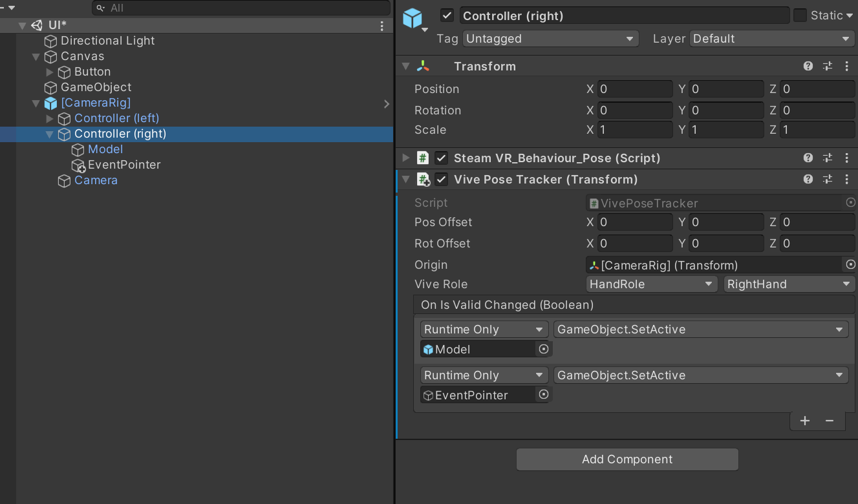The image size is (858, 504).
Task: Open object picker for Script field
Action: coord(851,203)
